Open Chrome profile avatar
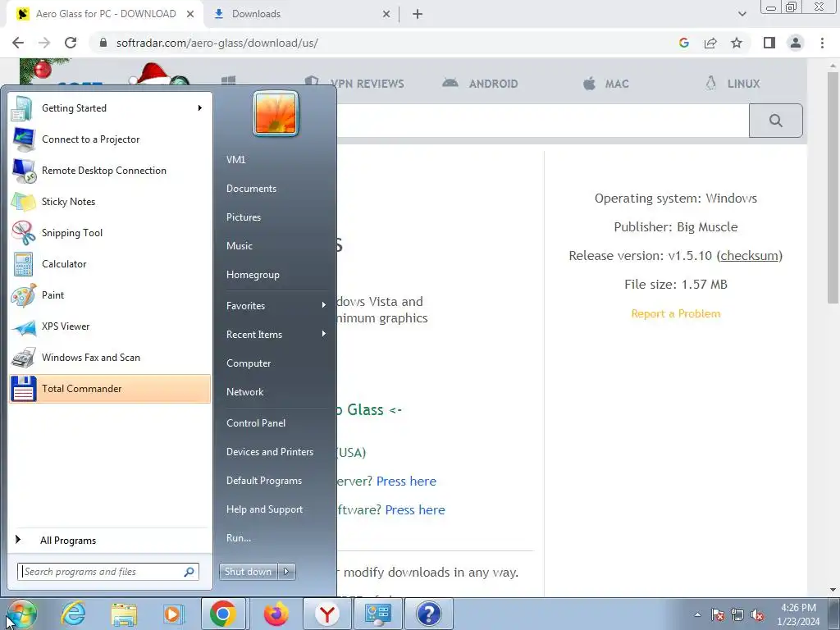 (x=796, y=43)
